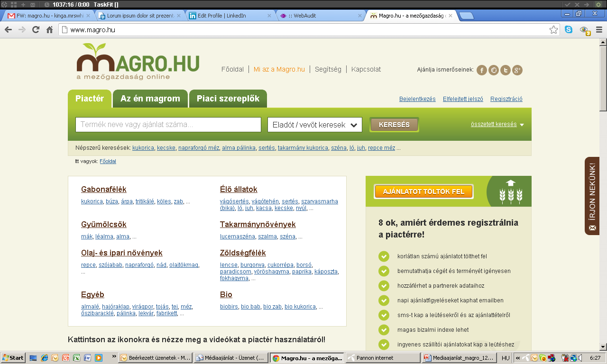Click the Regisztráció link

[x=506, y=99]
